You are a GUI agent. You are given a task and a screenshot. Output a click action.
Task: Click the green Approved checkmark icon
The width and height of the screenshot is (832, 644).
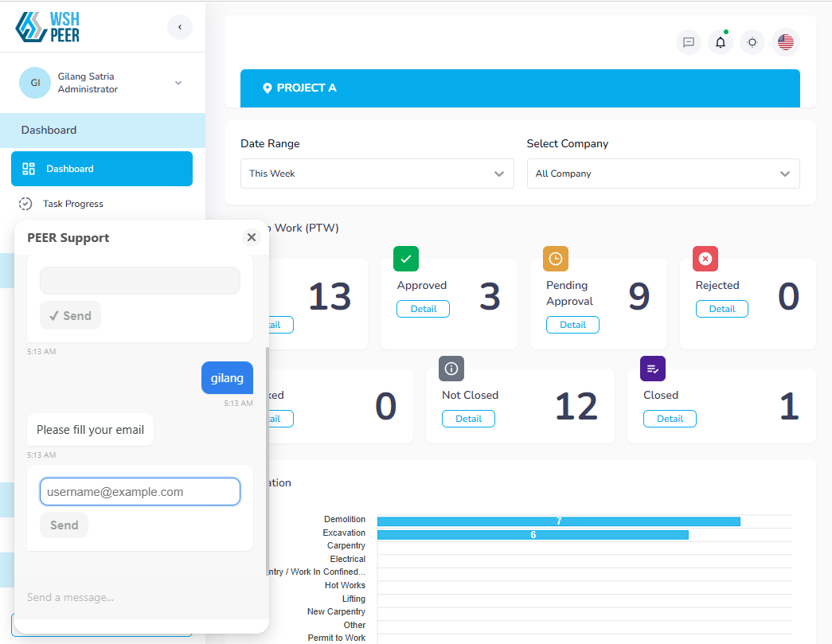pos(406,259)
